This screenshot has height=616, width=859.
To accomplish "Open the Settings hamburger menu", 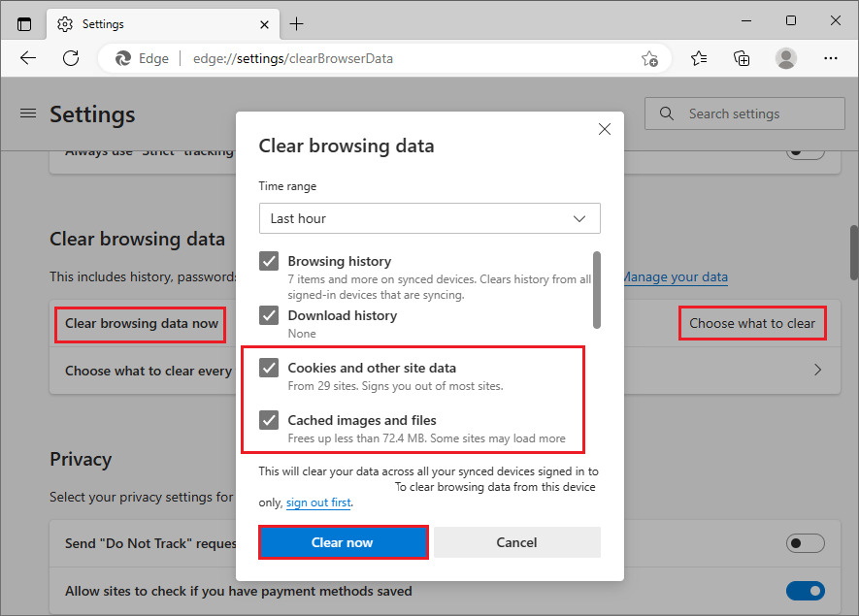I will click(27, 113).
